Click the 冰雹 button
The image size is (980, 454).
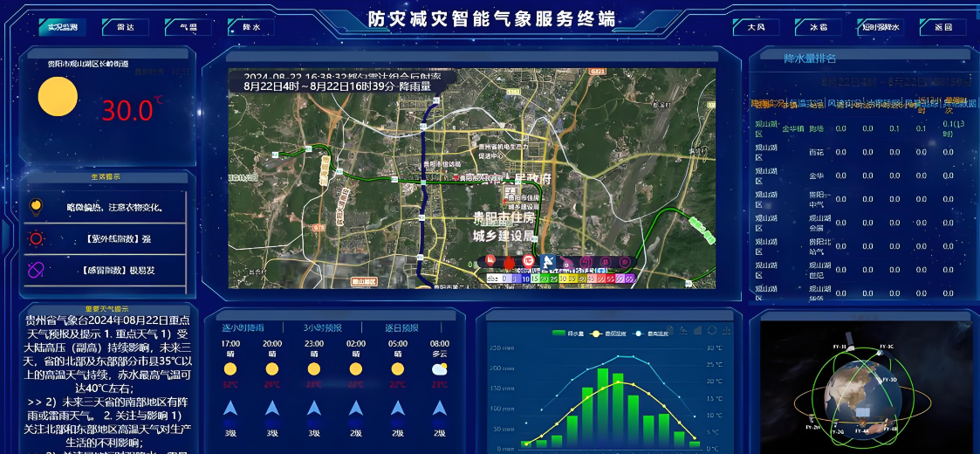coord(818,27)
